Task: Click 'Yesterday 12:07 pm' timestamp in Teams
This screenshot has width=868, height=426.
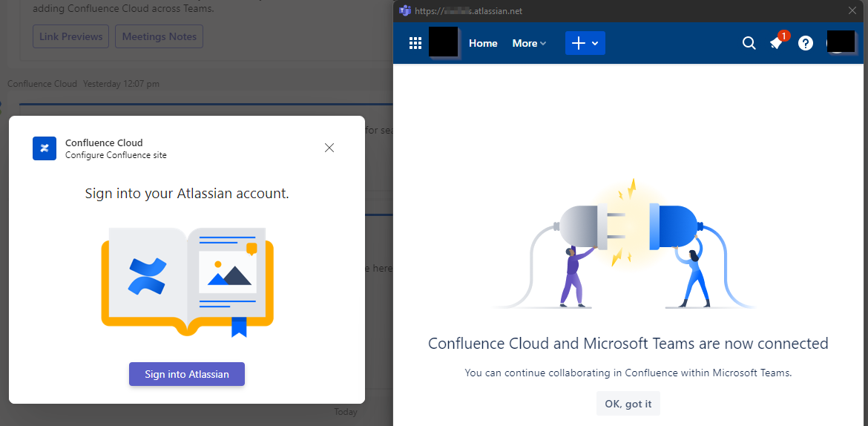Action: point(121,84)
